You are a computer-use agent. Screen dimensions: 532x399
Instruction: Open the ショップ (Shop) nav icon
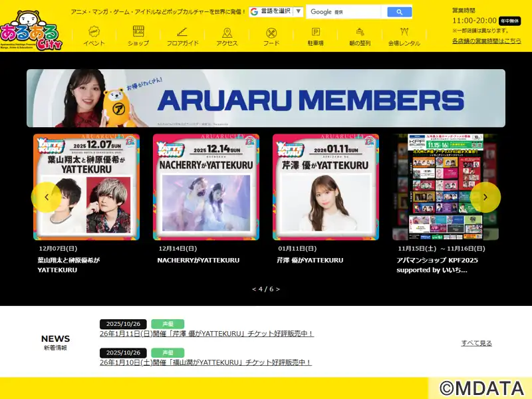point(138,33)
